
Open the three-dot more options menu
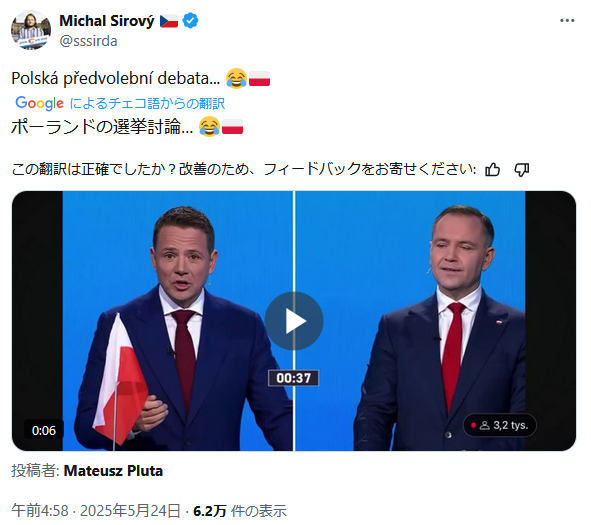(567, 21)
